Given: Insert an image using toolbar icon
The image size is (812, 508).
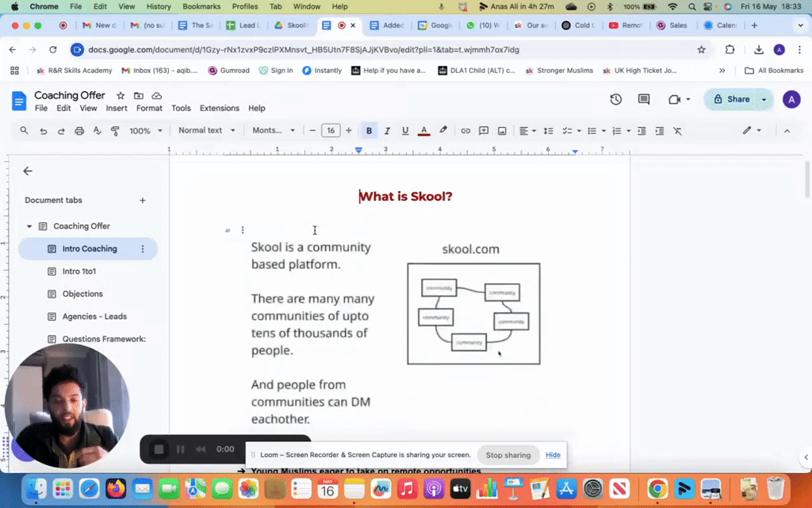Looking at the screenshot, I should click(x=502, y=131).
